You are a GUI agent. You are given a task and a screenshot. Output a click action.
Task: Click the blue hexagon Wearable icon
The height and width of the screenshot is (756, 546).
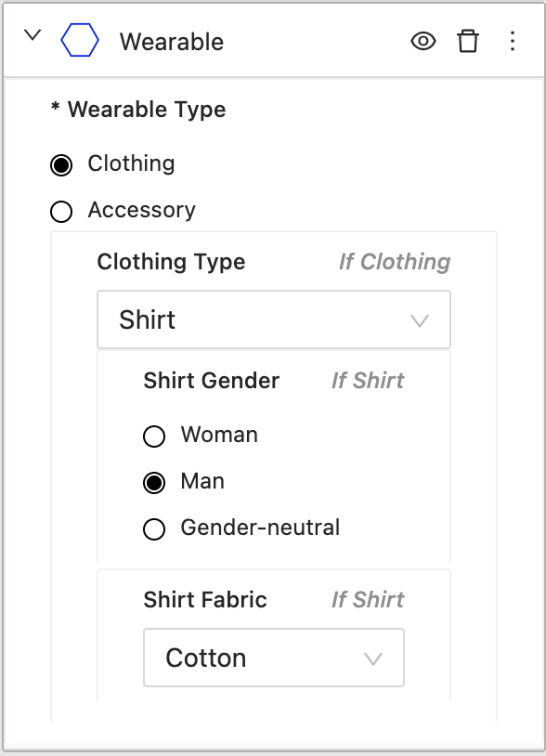click(80, 41)
